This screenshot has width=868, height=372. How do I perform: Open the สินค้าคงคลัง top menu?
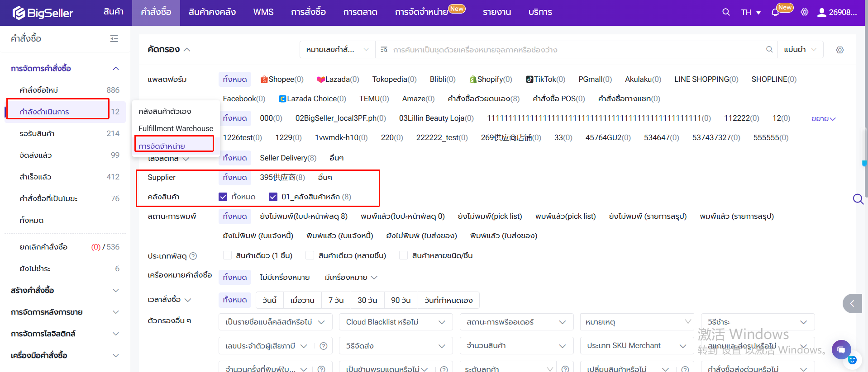click(212, 12)
